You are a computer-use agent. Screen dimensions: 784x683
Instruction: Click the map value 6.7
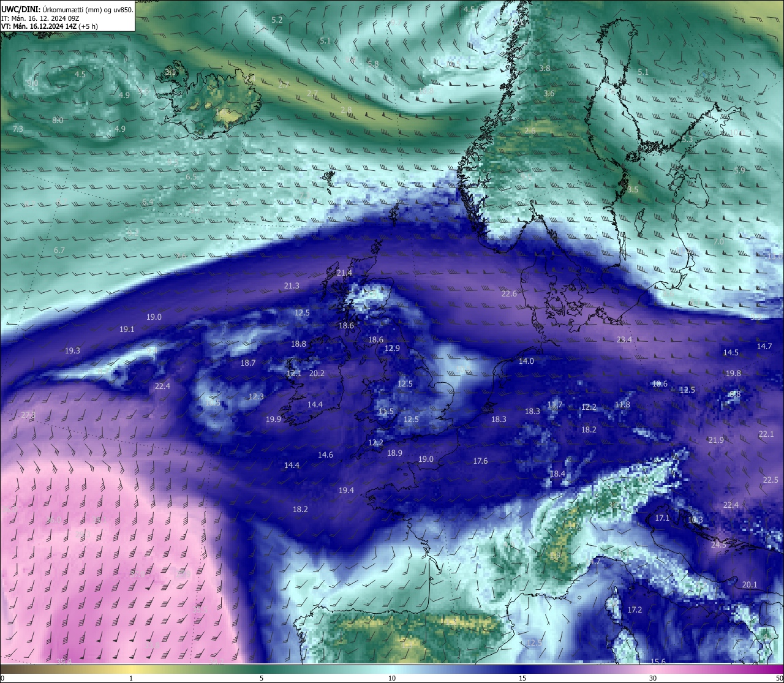[x=59, y=251]
